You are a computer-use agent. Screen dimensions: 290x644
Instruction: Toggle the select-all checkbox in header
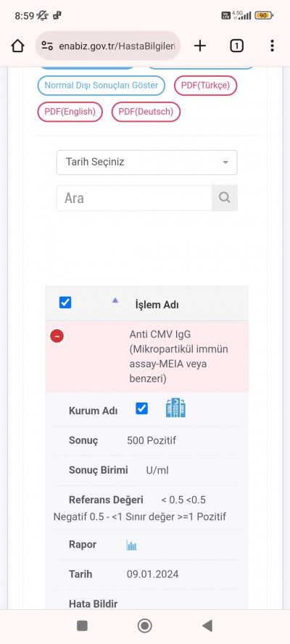coord(65,302)
